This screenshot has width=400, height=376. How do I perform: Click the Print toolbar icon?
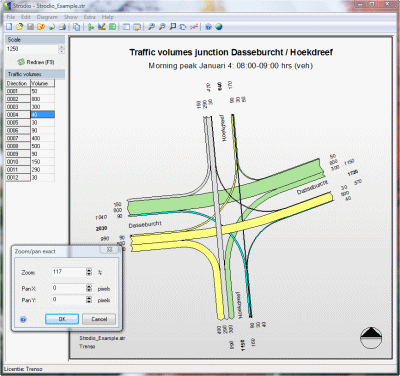pyautogui.click(x=62, y=27)
